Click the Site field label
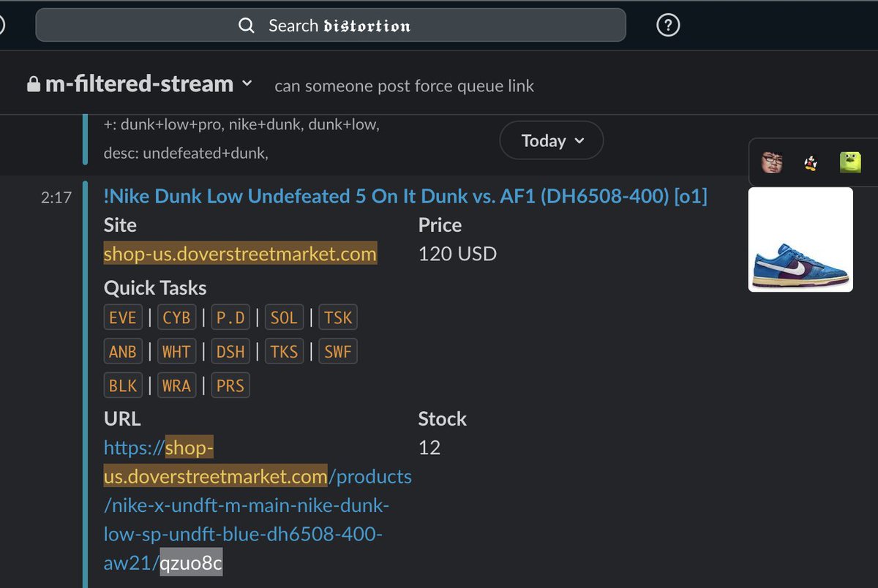878x588 pixels. click(120, 225)
